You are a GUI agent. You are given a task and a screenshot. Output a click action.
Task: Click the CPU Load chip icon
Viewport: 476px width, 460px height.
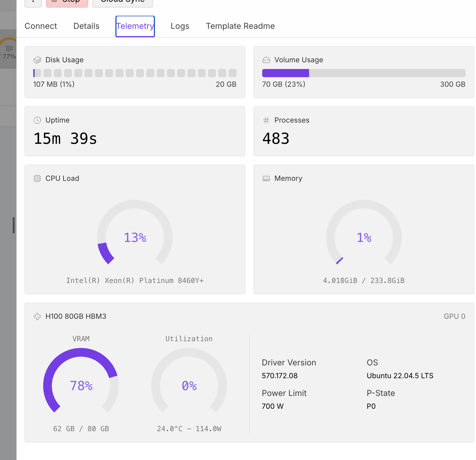[37, 178]
